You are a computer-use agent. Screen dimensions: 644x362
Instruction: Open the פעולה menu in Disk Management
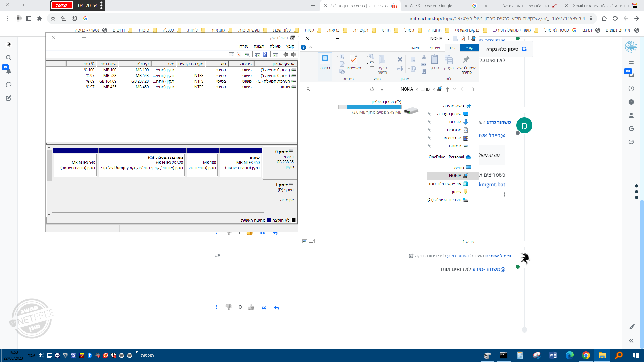[x=275, y=46]
